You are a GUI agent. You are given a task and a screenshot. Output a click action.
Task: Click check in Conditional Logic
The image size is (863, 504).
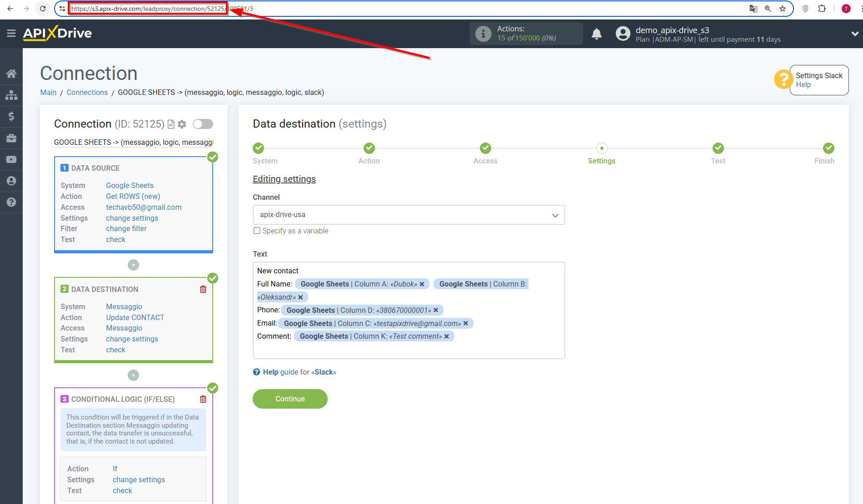123,490
